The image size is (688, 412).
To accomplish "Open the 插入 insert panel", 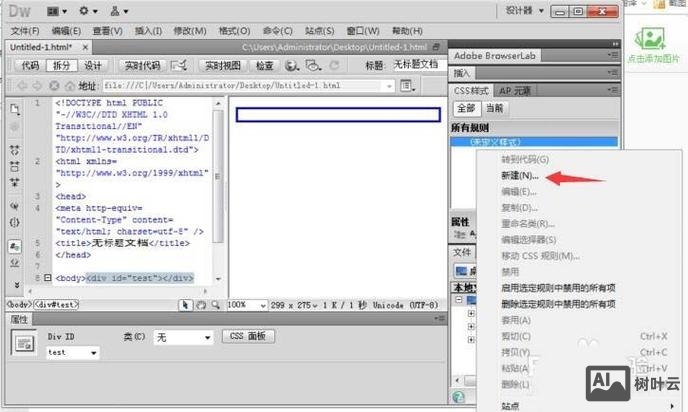I will click(462, 73).
